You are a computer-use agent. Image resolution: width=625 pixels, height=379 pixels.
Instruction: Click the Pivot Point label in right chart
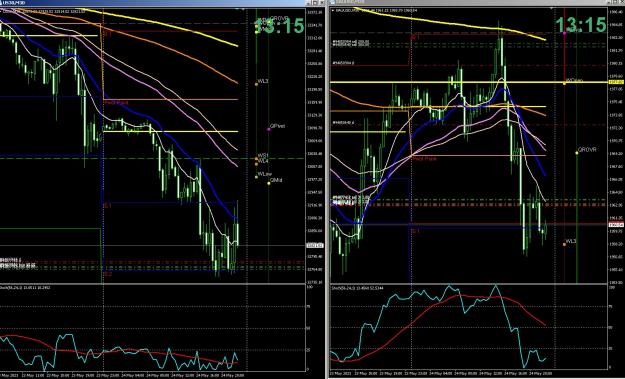(425, 159)
